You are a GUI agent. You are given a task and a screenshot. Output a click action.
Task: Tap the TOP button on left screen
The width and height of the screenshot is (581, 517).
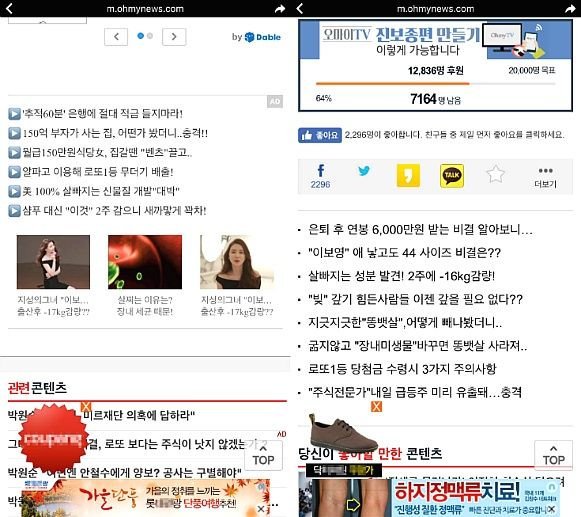click(x=263, y=455)
